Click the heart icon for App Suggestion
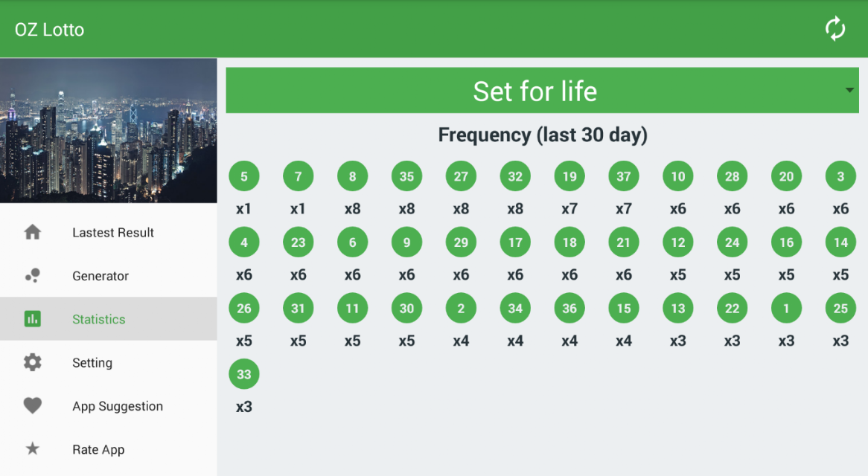 [33, 406]
